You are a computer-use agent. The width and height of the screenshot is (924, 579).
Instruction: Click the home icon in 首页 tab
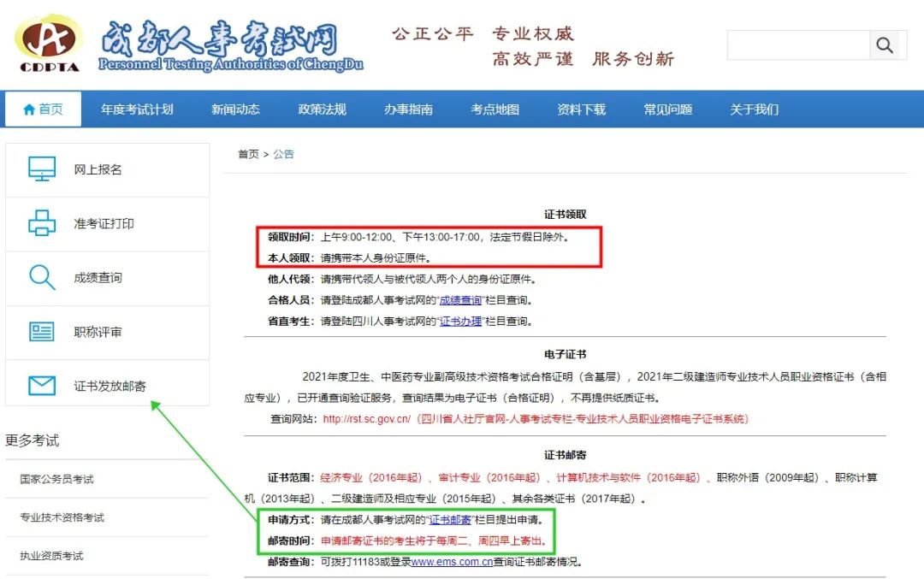(29, 109)
